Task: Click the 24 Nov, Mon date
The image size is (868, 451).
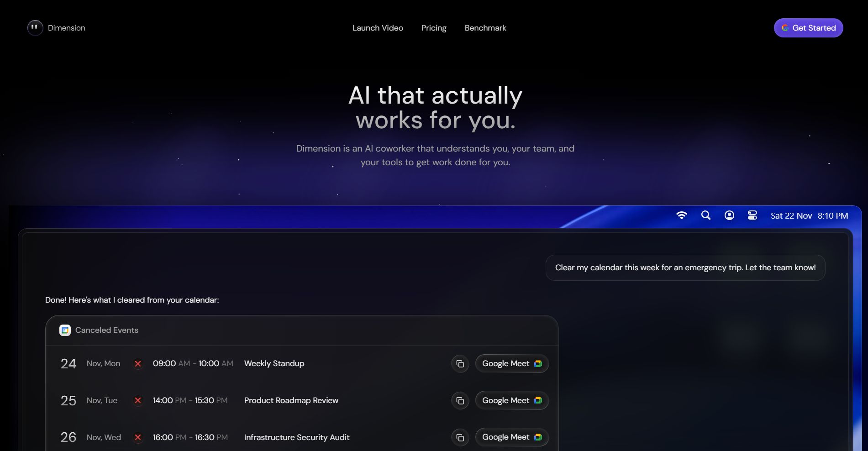Action: tap(90, 364)
